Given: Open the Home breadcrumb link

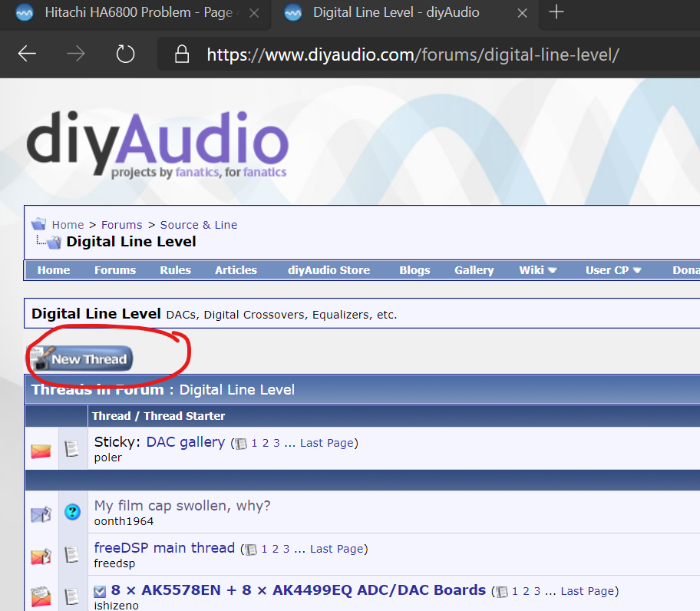Looking at the screenshot, I should (68, 224).
